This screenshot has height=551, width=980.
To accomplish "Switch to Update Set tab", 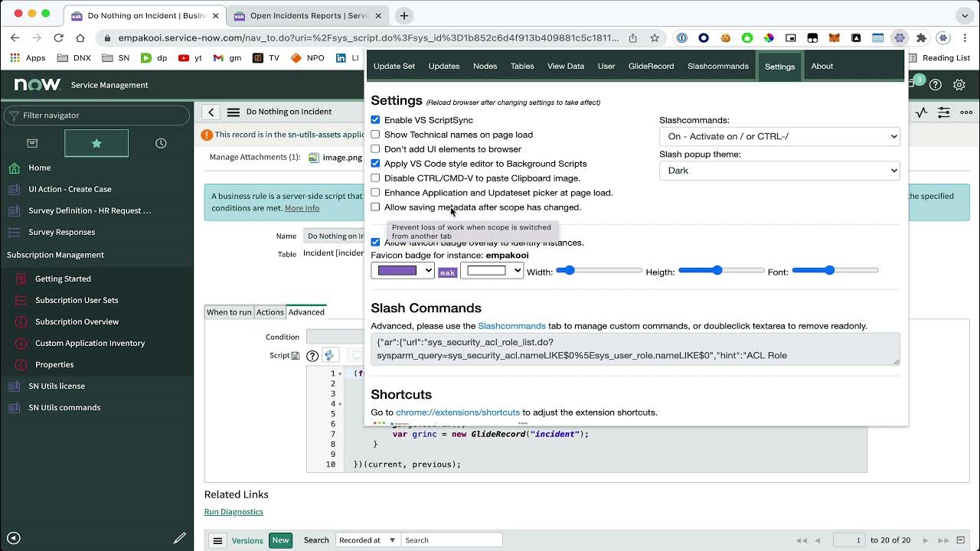I will [394, 67].
